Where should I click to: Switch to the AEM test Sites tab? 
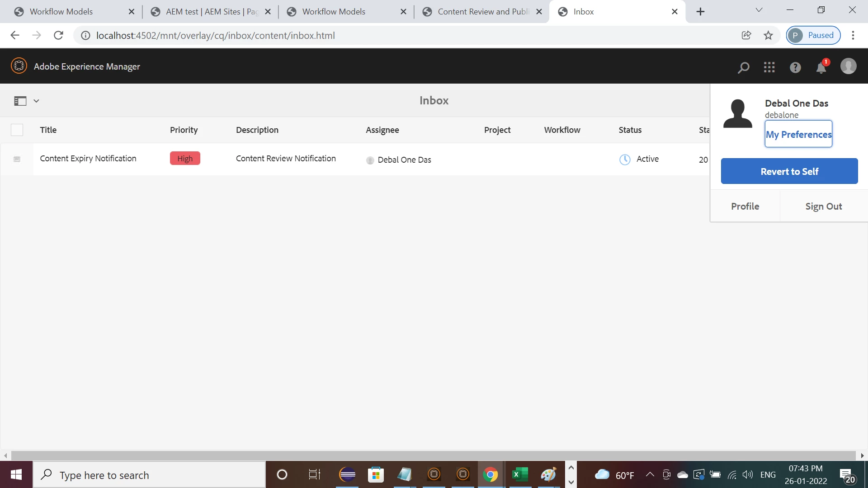coord(205,12)
